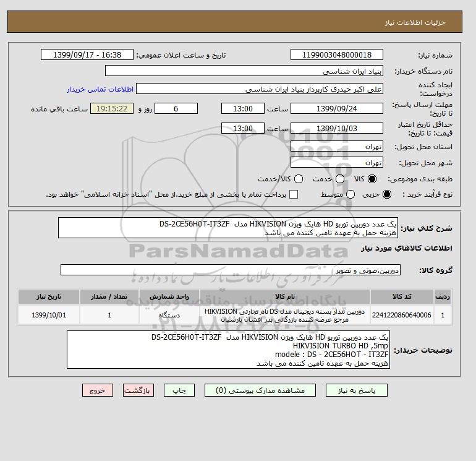This screenshot has width=476, height=461.
Task: Open مشاهده مدارک پیوستی (0) button
Action: coord(260,390)
